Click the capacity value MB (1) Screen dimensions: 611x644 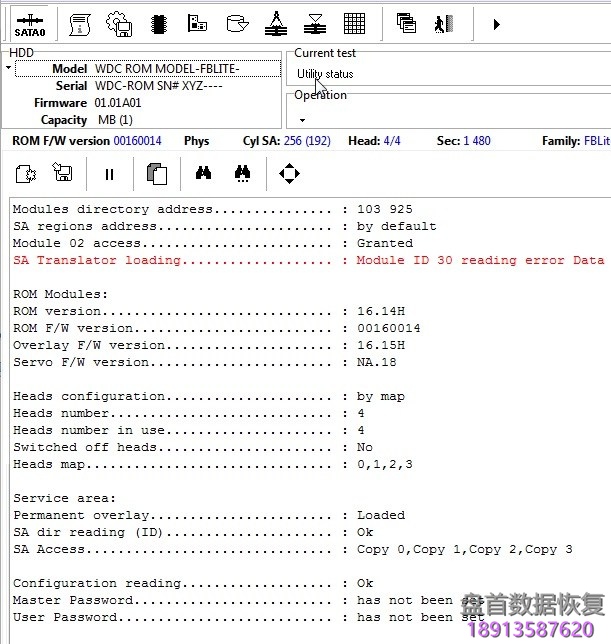click(x=115, y=120)
